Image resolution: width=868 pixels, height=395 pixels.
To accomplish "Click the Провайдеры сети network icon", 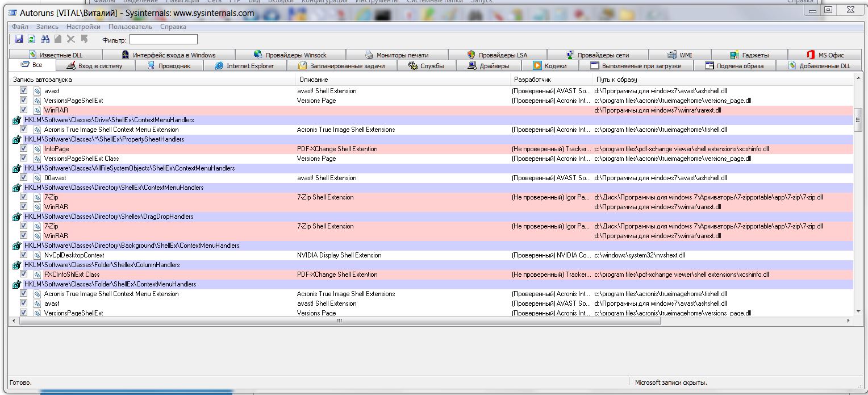I will (570, 55).
